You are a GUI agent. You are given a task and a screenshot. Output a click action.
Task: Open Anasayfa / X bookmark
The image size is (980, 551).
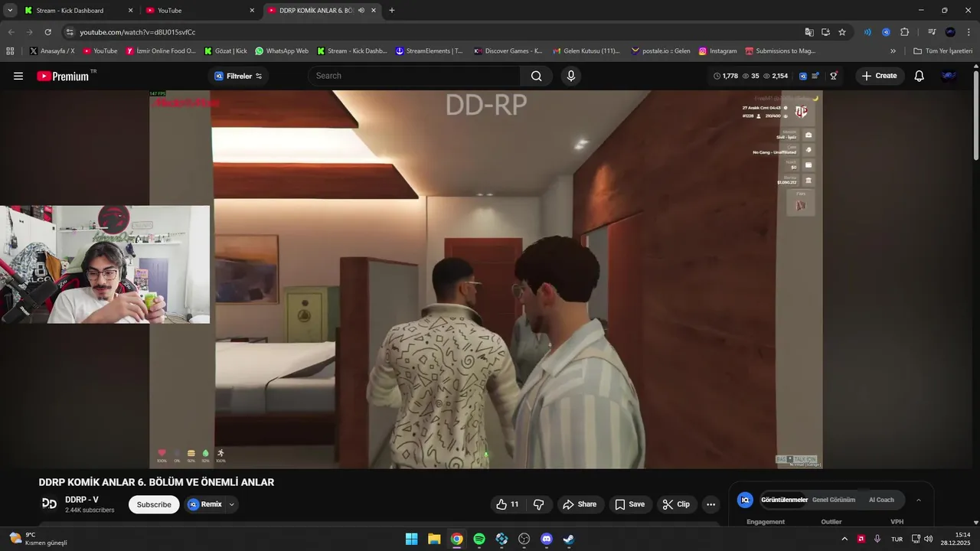coord(51,51)
